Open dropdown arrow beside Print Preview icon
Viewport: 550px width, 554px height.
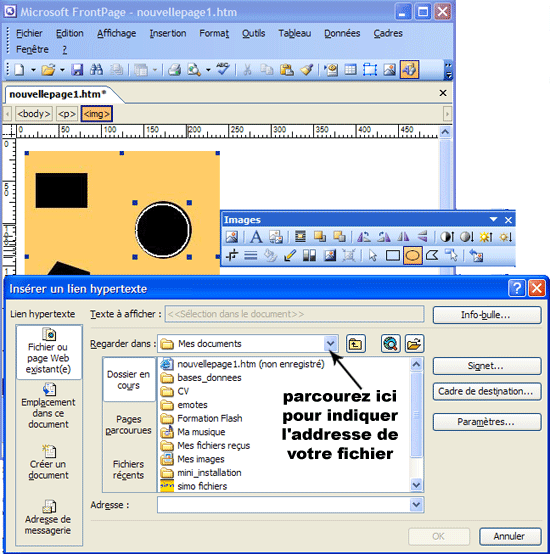click(x=208, y=70)
